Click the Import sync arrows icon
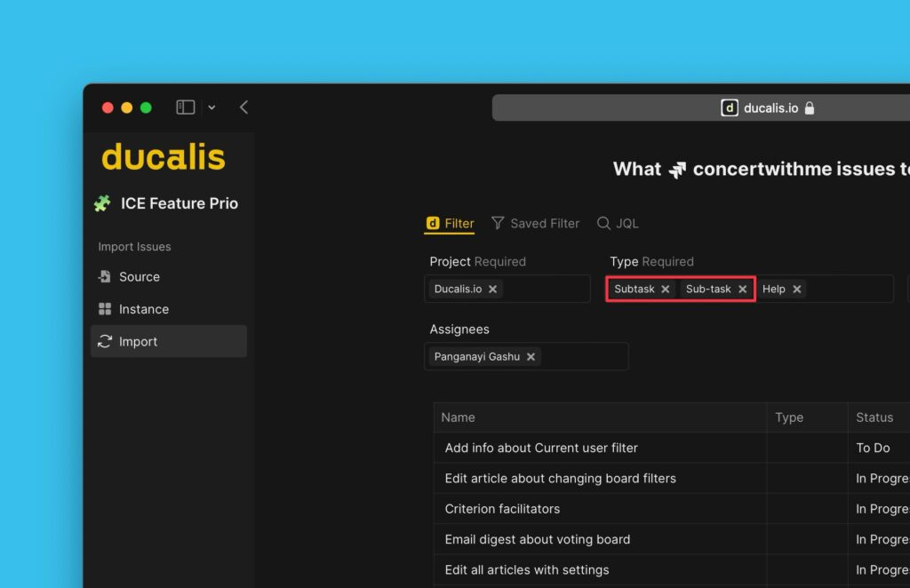Image resolution: width=910 pixels, height=588 pixels. 106,341
